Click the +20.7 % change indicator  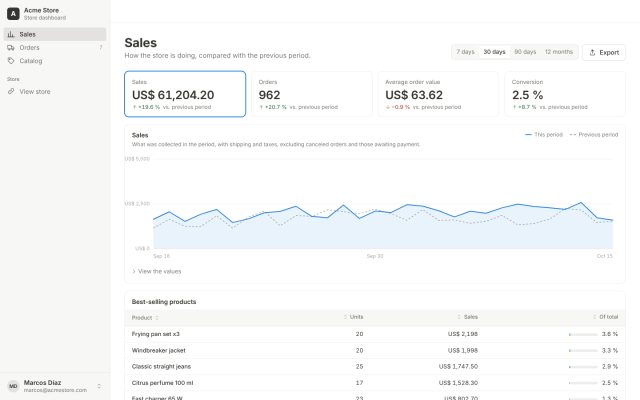[273, 107]
